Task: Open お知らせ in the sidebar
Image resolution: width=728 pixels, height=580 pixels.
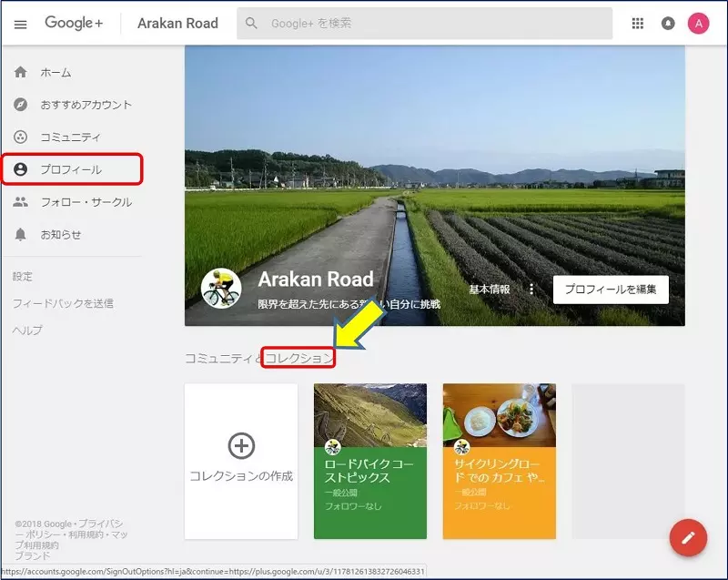Action: pyautogui.click(x=61, y=235)
